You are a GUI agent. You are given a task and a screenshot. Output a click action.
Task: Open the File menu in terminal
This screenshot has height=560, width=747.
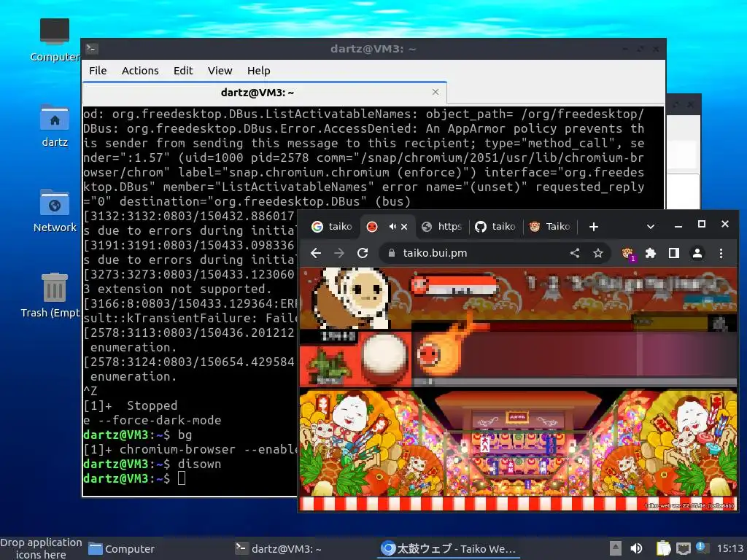pyautogui.click(x=98, y=71)
